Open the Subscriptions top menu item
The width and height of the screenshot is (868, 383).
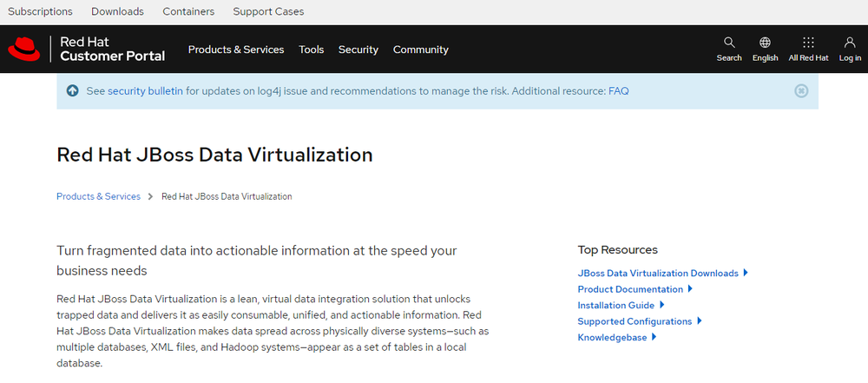pyautogui.click(x=41, y=11)
